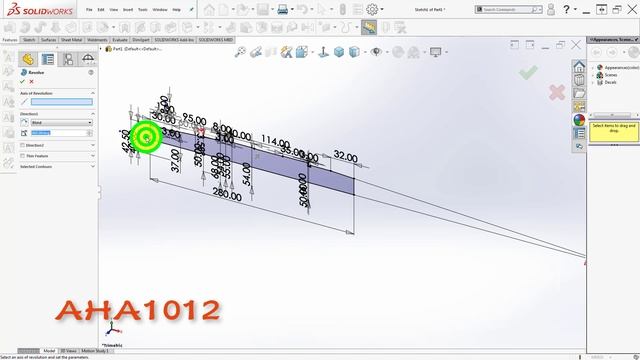Expand the Scenes tree node
This screenshot has height=360, width=640.
pos(593,75)
